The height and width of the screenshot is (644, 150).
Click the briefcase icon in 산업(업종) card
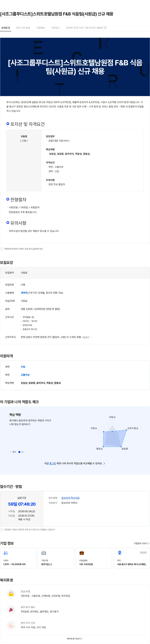point(82,553)
